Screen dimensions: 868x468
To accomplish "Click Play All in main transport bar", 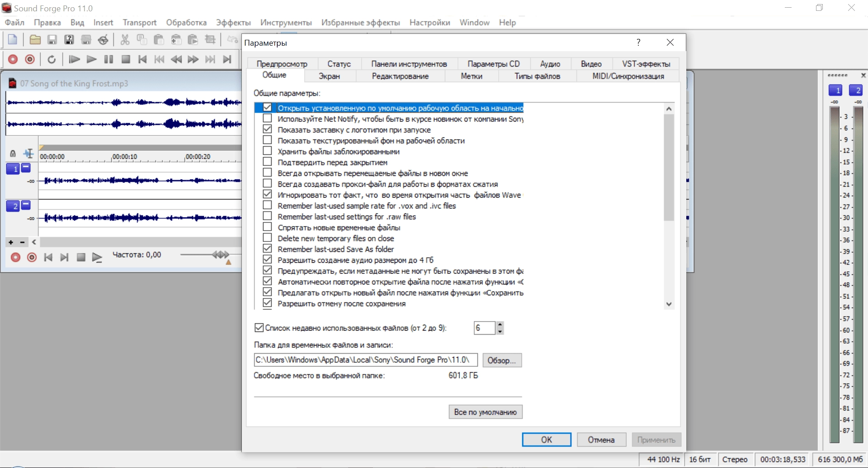I will tap(74, 59).
